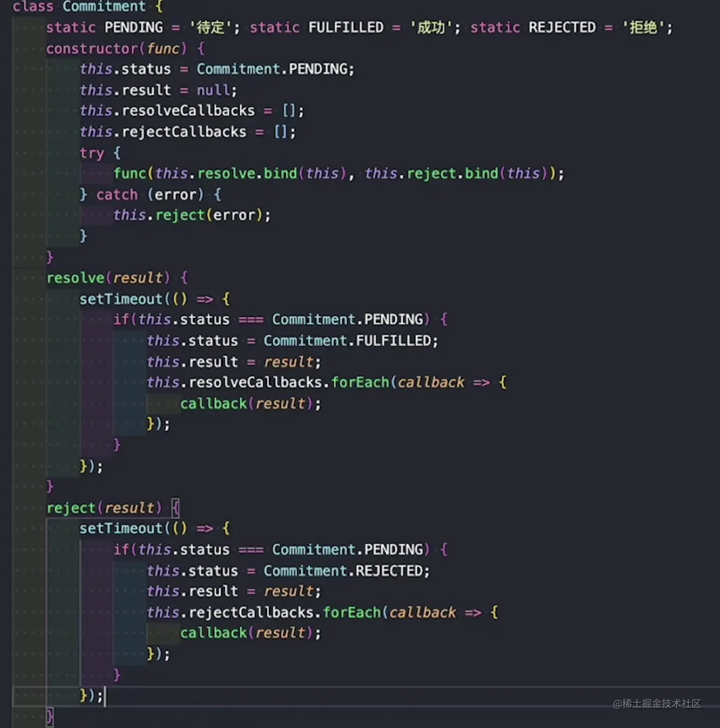Image resolution: width=720 pixels, height=728 pixels.
Task: Place cursor on 'constructor(func) {' line
Action: (125, 48)
